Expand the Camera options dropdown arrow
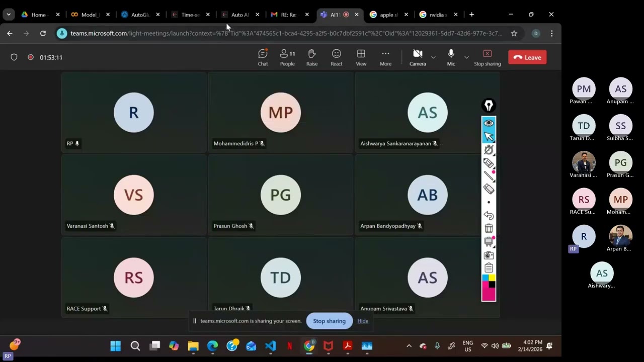644x362 pixels. pyautogui.click(x=433, y=57)
